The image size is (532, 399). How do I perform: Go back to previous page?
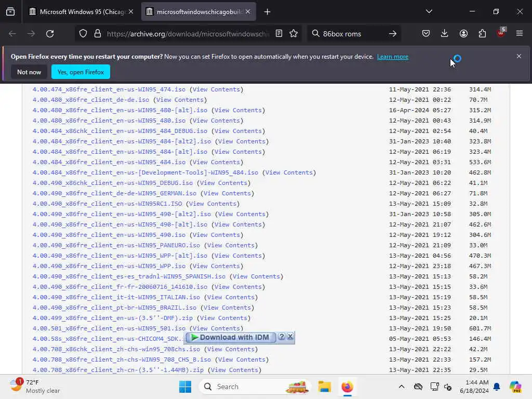pyautogui.click(x=12, y=34)
